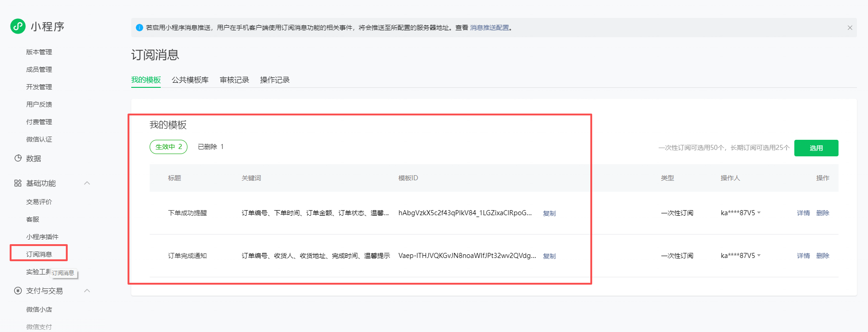Click the 支付与交易 yen icon
Viewport: 868px width, 332px height.
[x=18, y=291]
